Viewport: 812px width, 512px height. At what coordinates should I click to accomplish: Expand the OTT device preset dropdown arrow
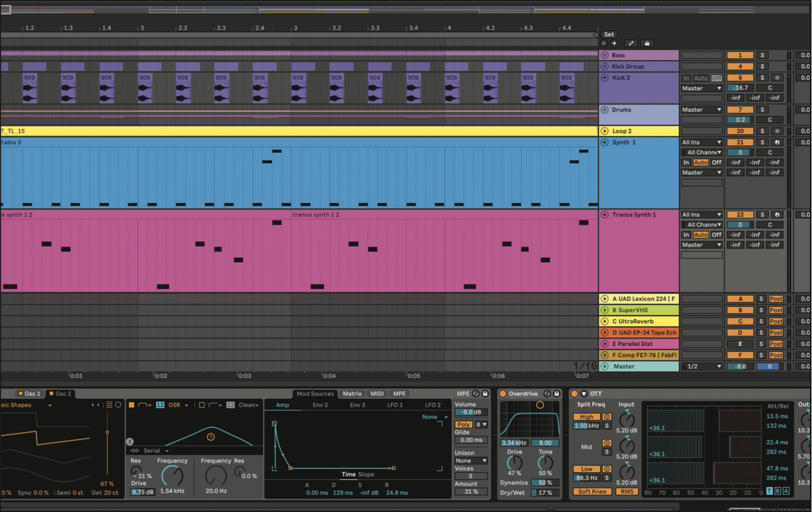pos(584,393)
